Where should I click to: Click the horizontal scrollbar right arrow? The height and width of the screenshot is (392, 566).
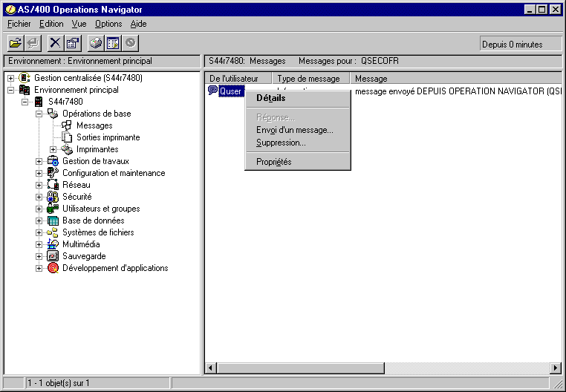[x=556, y=368]
